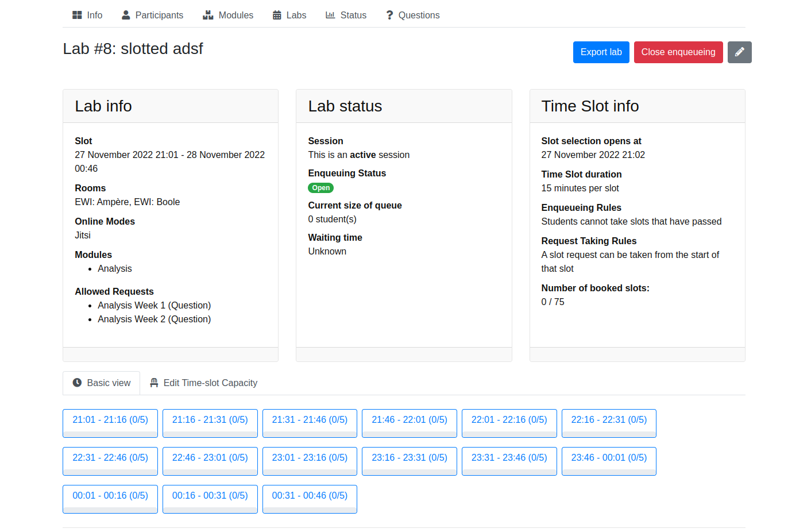Click the Lab #8: slotted adsf title
The width and height of the screenshot is (788, 532).
(x=133, y=49)
